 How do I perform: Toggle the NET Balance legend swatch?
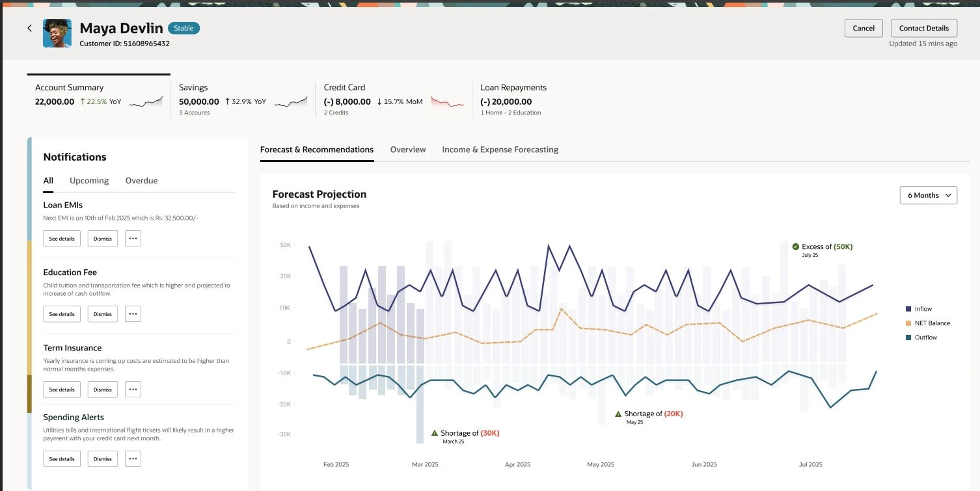tap(908, 323)
